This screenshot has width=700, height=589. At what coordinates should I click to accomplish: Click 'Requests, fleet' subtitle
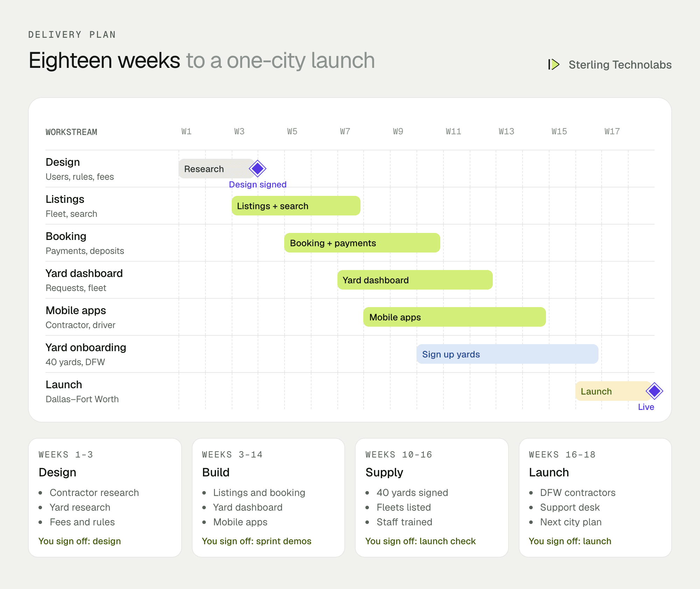[76, 288]
